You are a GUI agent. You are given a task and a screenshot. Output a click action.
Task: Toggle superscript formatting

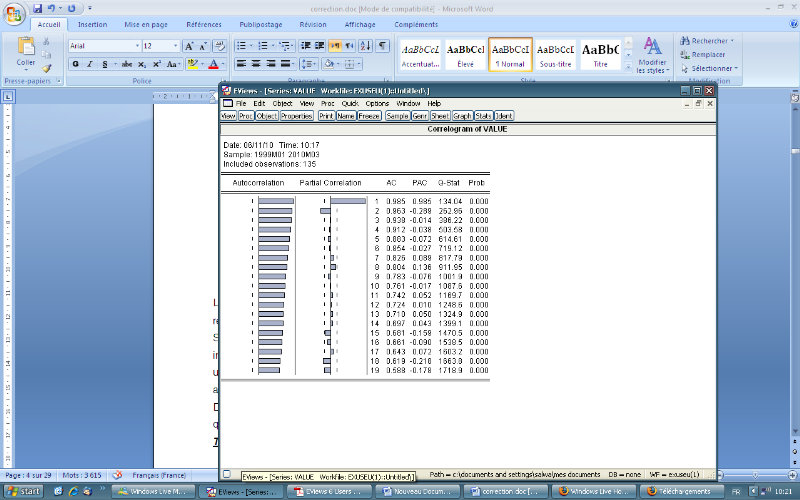156,64
